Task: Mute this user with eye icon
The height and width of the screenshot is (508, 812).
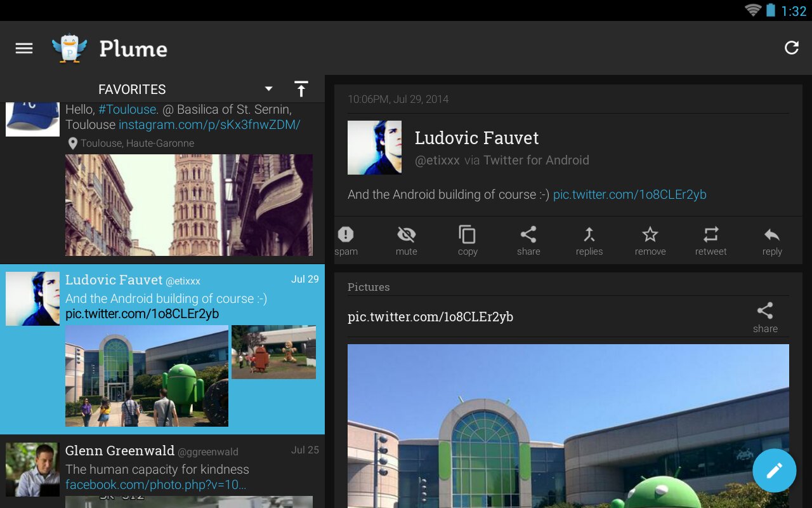Action: click(407, 241)
